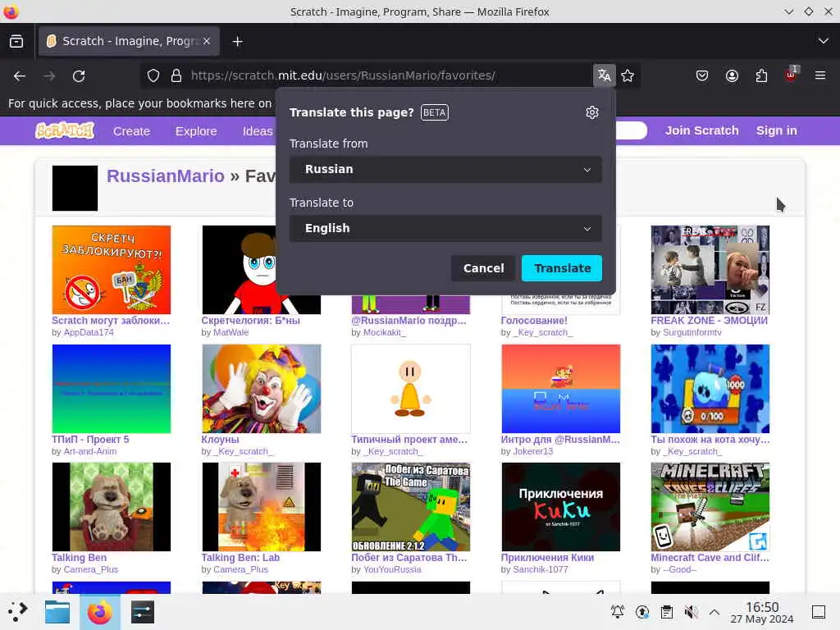Click author YouYouRussia link

click(x=392, y=569)
